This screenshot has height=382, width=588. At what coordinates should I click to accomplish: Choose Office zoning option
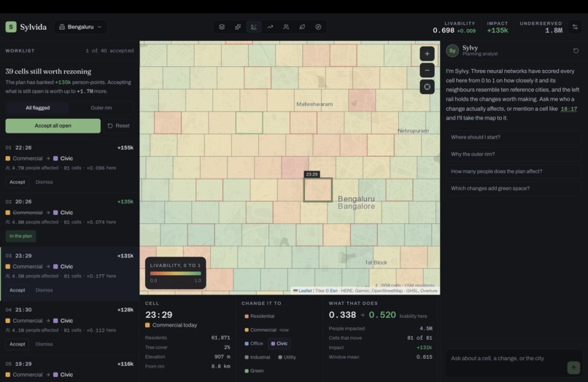(x=254, y=343)
